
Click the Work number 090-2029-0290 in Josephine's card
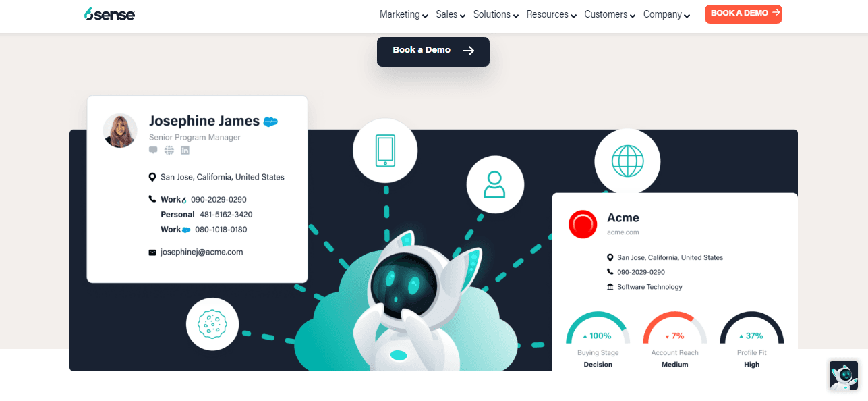pyautogui.click(x=219, y=200)
